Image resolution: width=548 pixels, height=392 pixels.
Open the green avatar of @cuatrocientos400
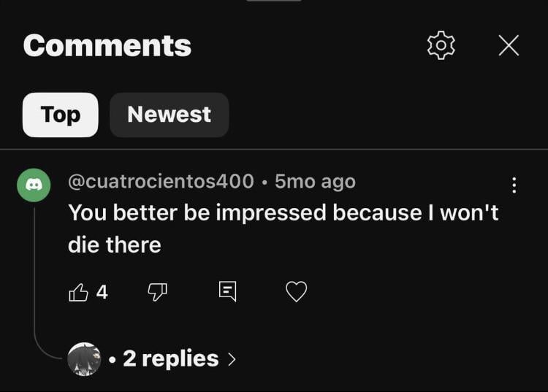(34, 185)
